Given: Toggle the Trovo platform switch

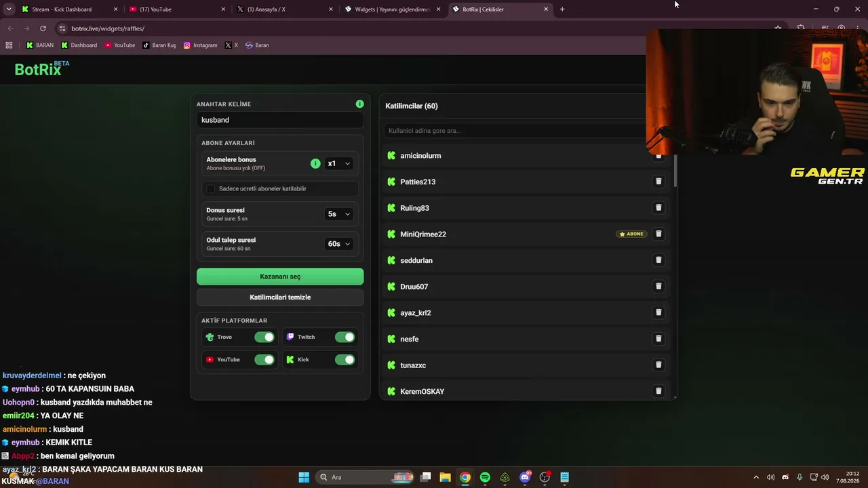Looking at the screenshot, I should (264, 337).
